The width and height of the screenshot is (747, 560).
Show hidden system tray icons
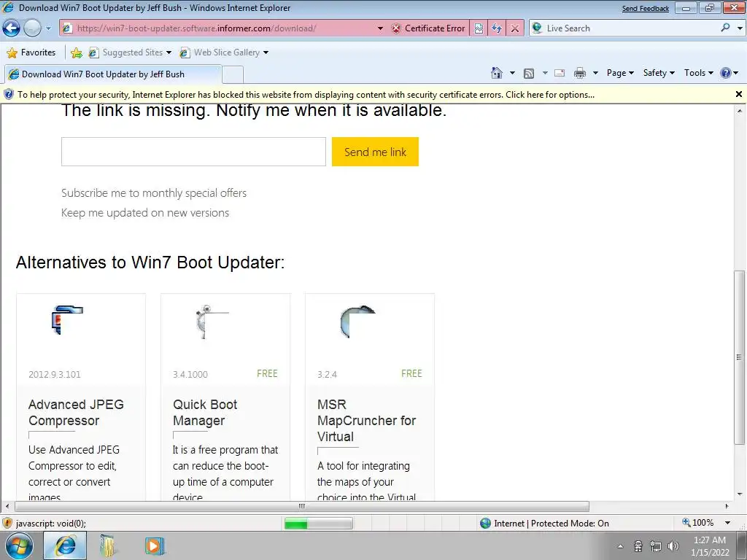620,546
